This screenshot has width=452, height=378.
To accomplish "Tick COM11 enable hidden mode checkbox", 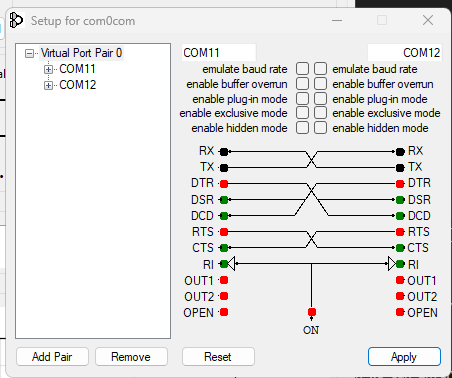I will click(x=302, y=128).
